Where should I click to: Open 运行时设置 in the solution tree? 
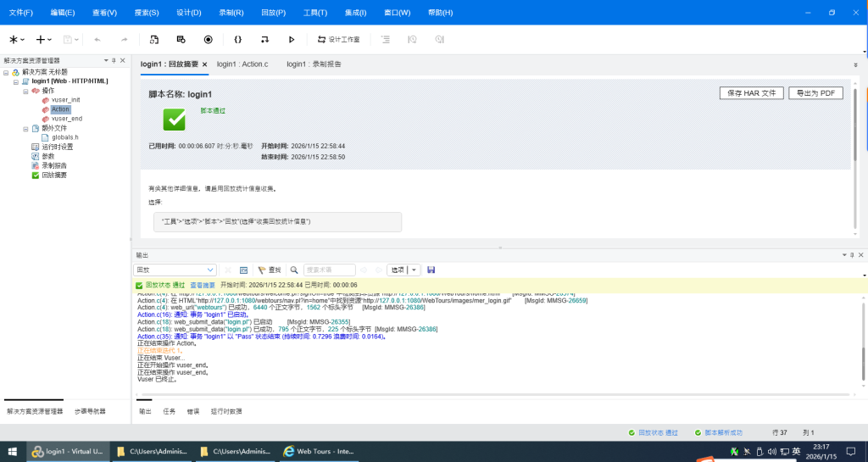(x=58, y=147)
